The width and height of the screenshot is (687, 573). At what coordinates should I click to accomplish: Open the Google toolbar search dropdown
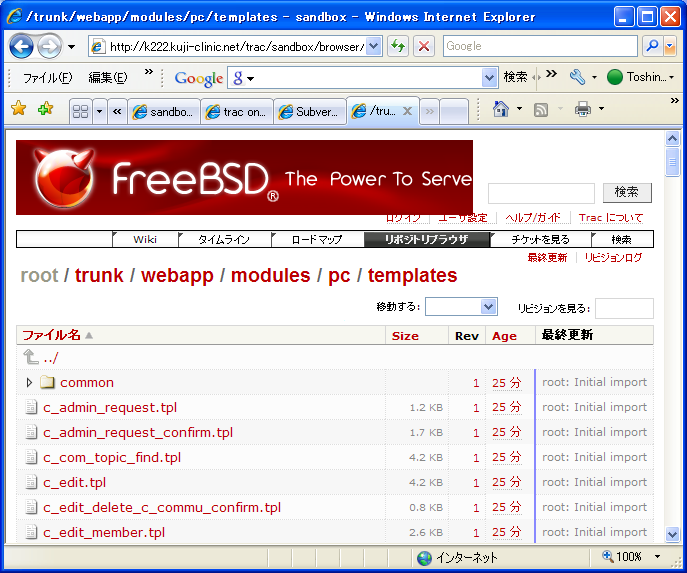click(489, 78)
